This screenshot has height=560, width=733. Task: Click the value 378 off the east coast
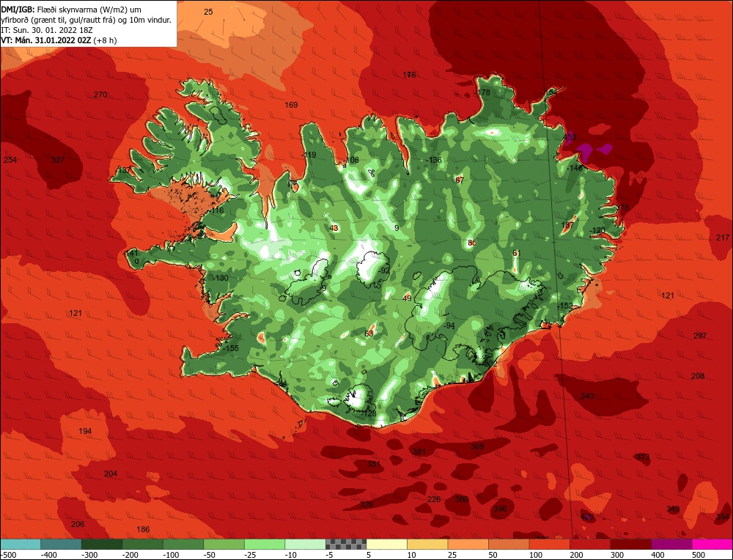(622, 207)
